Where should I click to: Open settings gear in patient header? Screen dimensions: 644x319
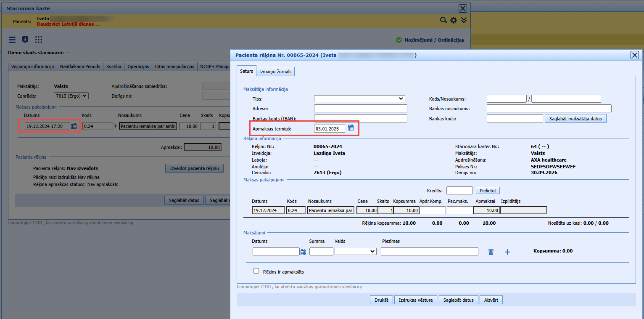(x=453, y=20)
